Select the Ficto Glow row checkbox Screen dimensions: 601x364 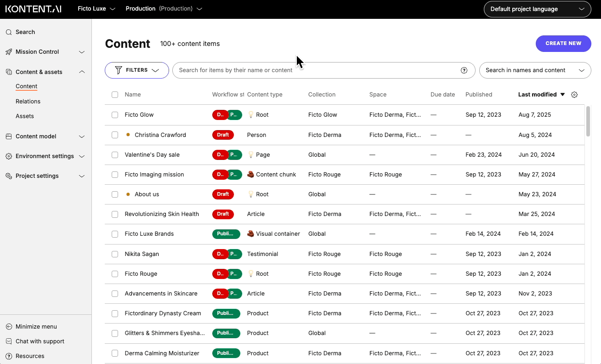click(x=114, y=114)
